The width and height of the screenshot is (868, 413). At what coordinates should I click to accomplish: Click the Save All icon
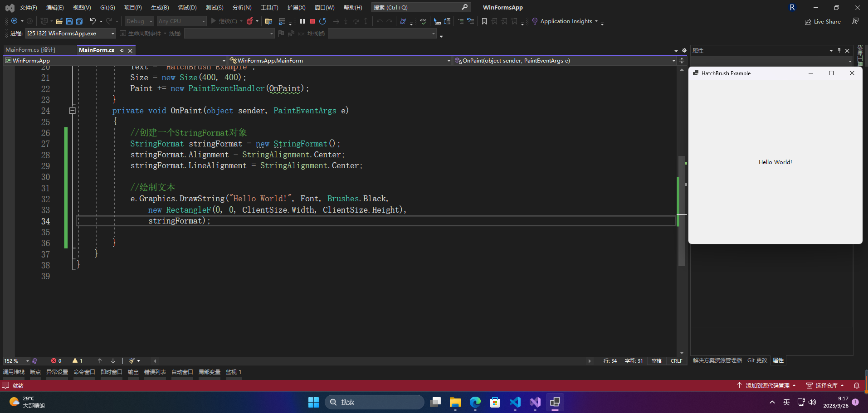[x=79, y=21]
